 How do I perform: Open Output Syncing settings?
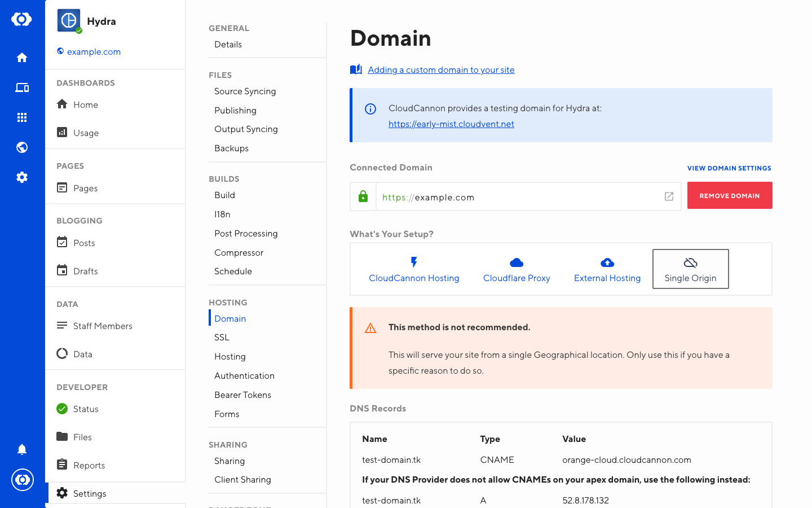[x=246, y=129]
